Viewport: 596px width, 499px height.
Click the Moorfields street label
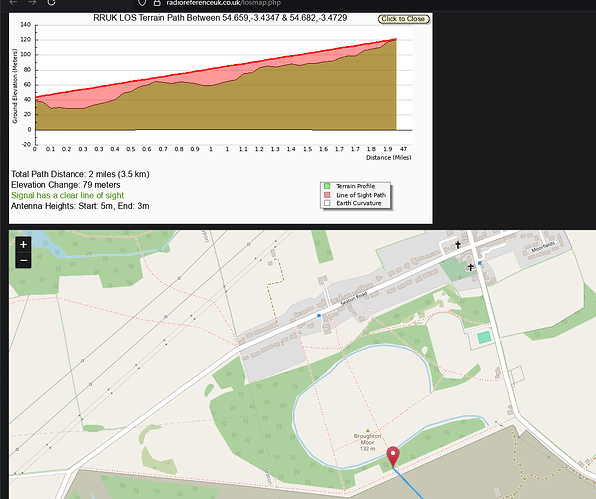(x=544, y=247)
